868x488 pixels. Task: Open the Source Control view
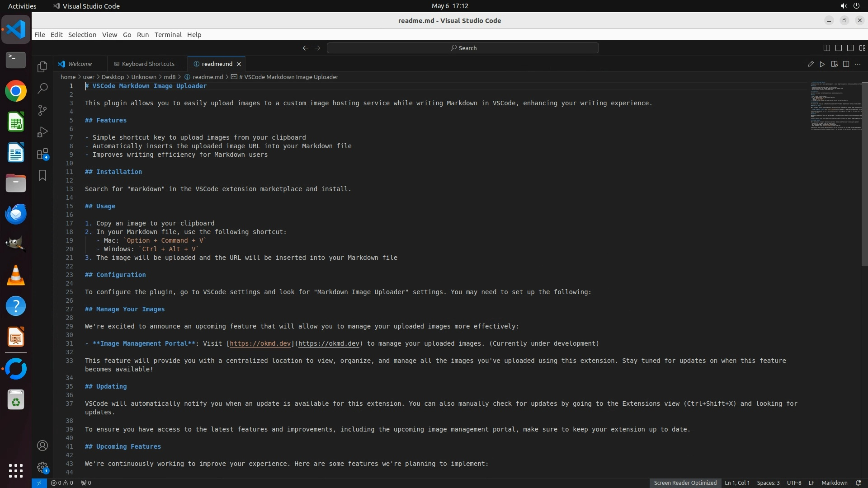(42, 110)
